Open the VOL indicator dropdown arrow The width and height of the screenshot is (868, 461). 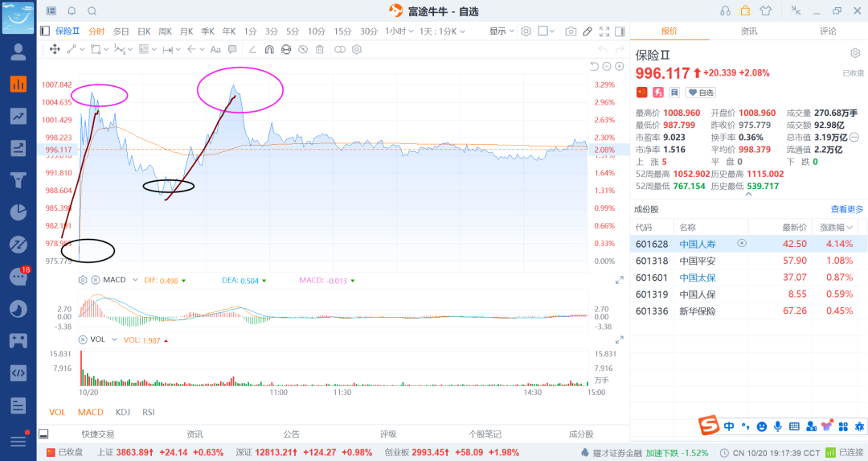click(115, 340)
